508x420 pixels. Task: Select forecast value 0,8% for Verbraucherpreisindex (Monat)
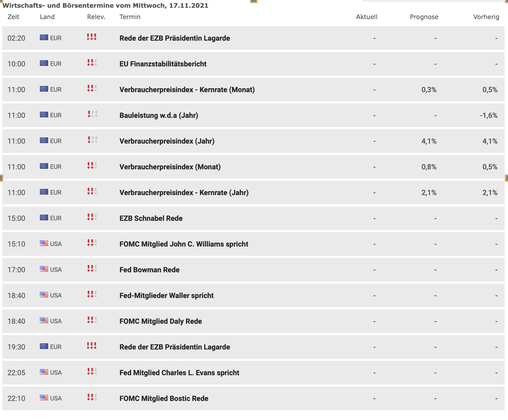pos(429,167)
